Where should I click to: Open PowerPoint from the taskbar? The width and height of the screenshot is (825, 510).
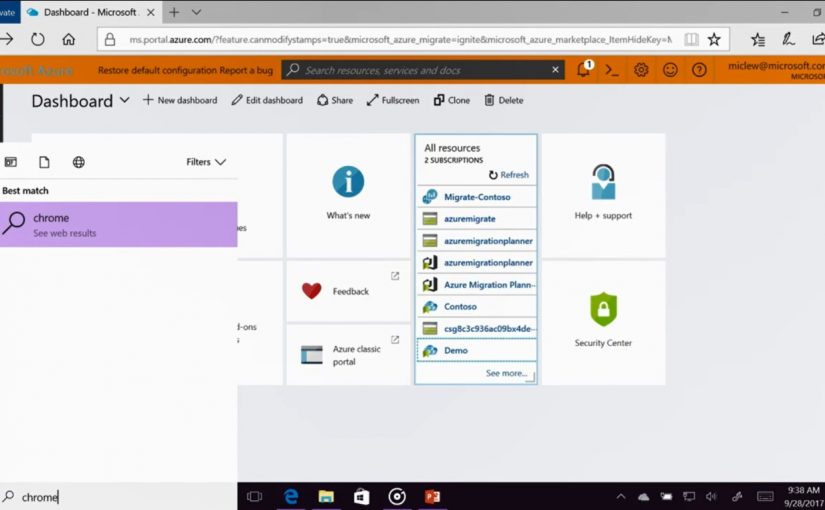[x=432, y=496]
